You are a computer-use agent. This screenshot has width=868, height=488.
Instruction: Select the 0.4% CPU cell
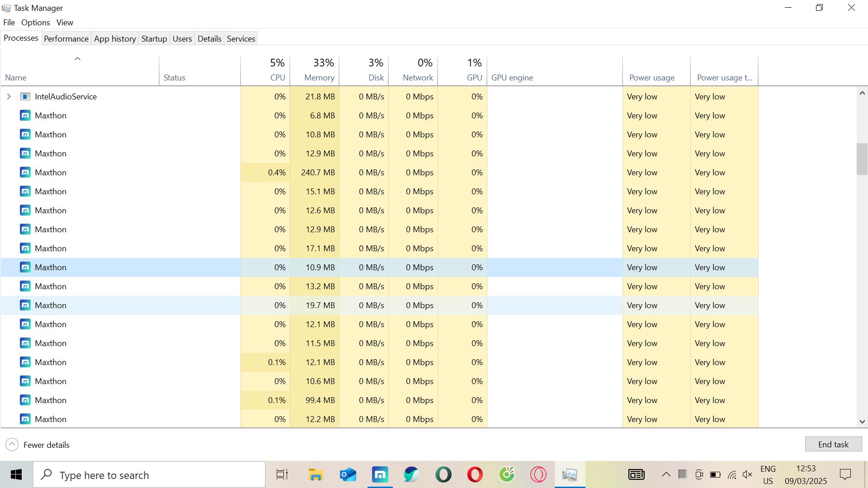pyautogui.click(x=265, y=172)
